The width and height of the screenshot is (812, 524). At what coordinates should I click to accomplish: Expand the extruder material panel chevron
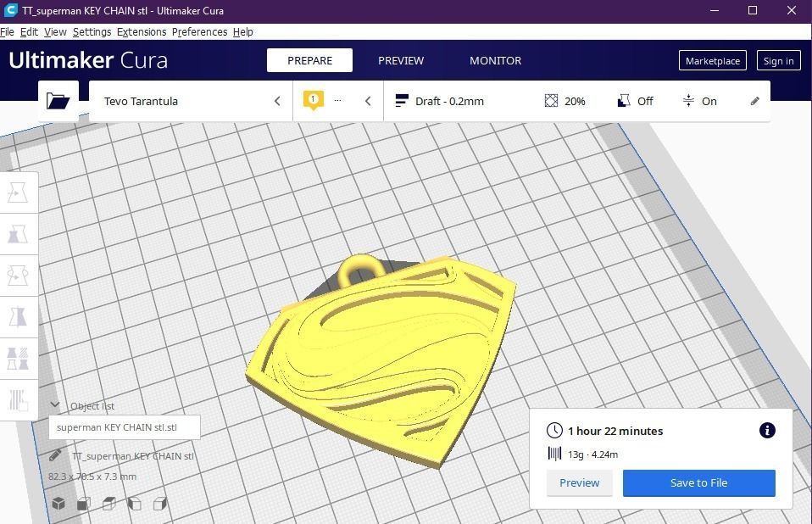[x=368, y=101]
